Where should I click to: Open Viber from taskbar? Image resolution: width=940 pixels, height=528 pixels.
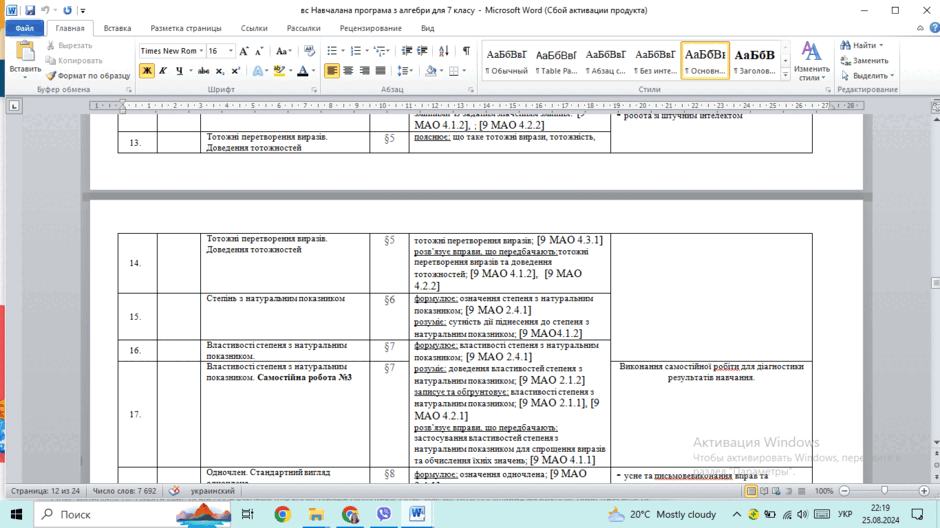tap(384, 514)
